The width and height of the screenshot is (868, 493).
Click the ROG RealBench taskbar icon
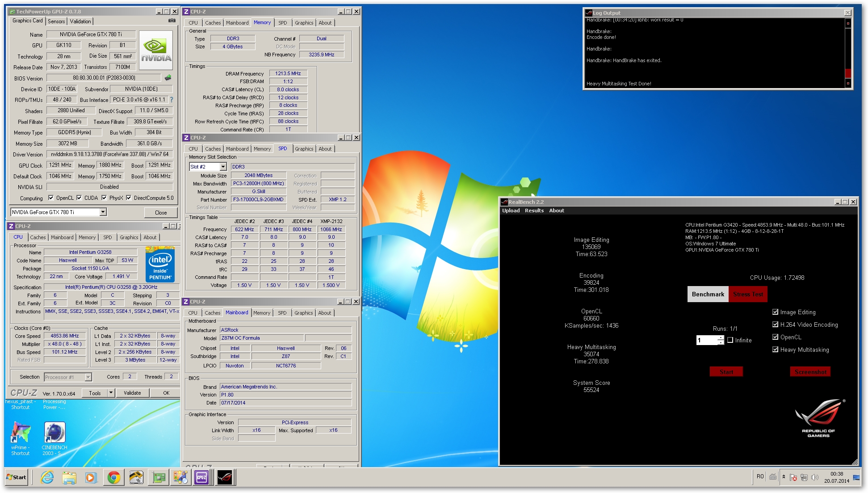tap(225, 477)
